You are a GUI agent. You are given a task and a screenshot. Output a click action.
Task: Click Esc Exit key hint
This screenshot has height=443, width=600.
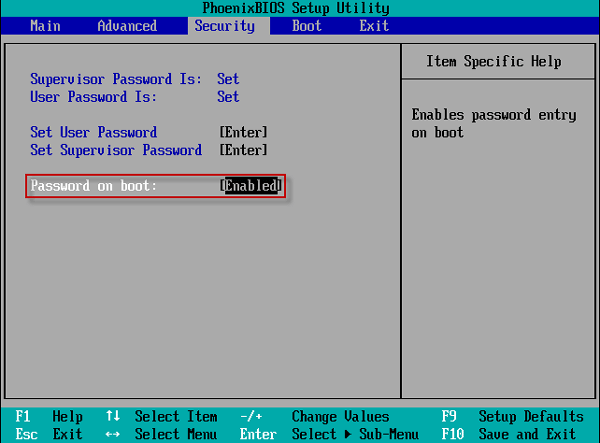click(x=49, y=434)
